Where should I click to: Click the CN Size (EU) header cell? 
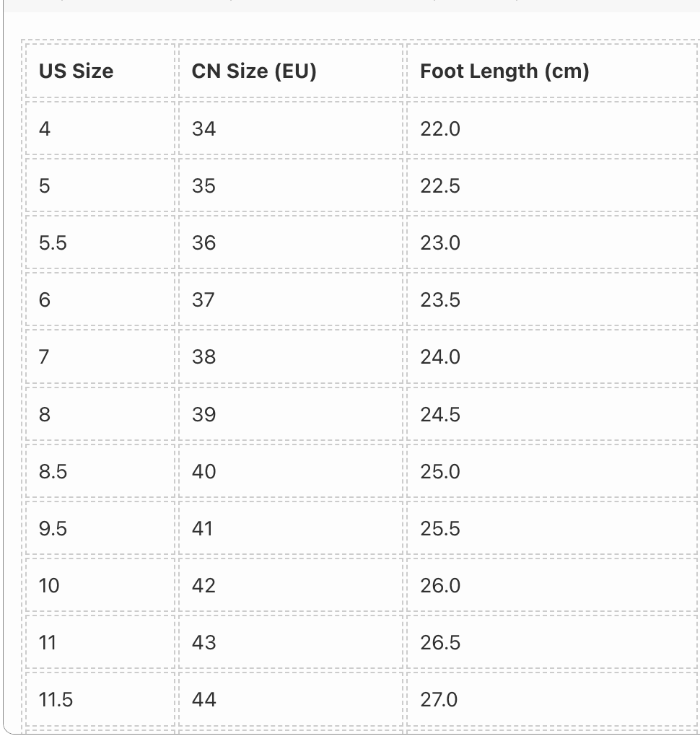point(291,71)
